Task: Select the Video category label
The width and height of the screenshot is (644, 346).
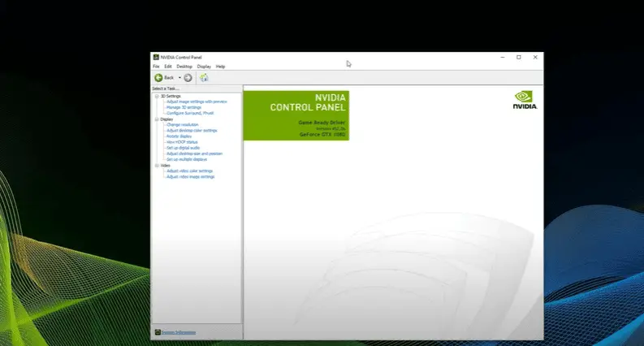Action: click(x=166, y=165)
